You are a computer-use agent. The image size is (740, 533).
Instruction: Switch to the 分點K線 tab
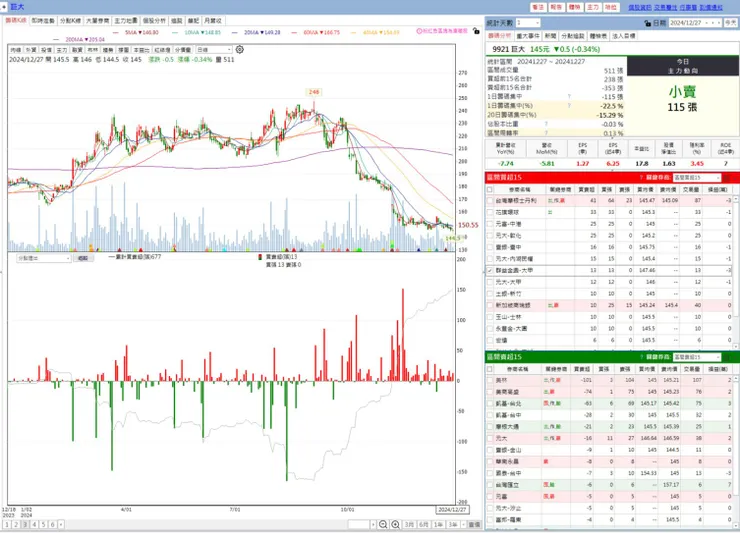coord(70,21)
